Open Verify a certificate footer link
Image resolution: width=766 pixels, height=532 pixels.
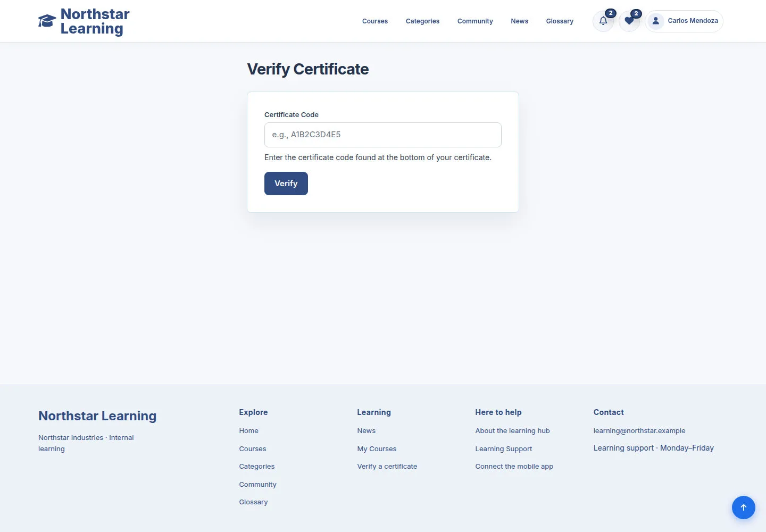point(387,467)
